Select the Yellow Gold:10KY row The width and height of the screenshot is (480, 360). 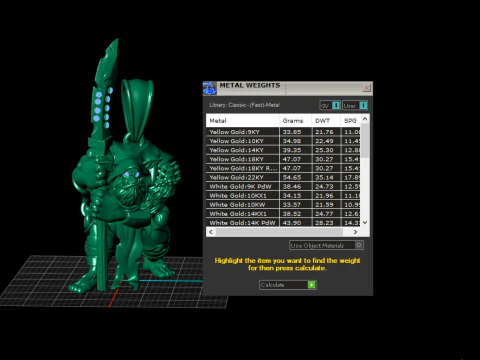point(283,141)
